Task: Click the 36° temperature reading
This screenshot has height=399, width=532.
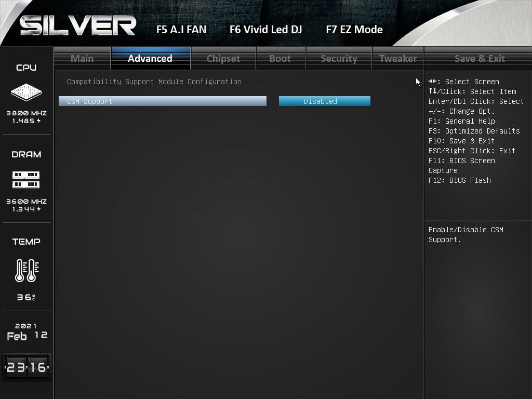Action: (x=26, y=297)
